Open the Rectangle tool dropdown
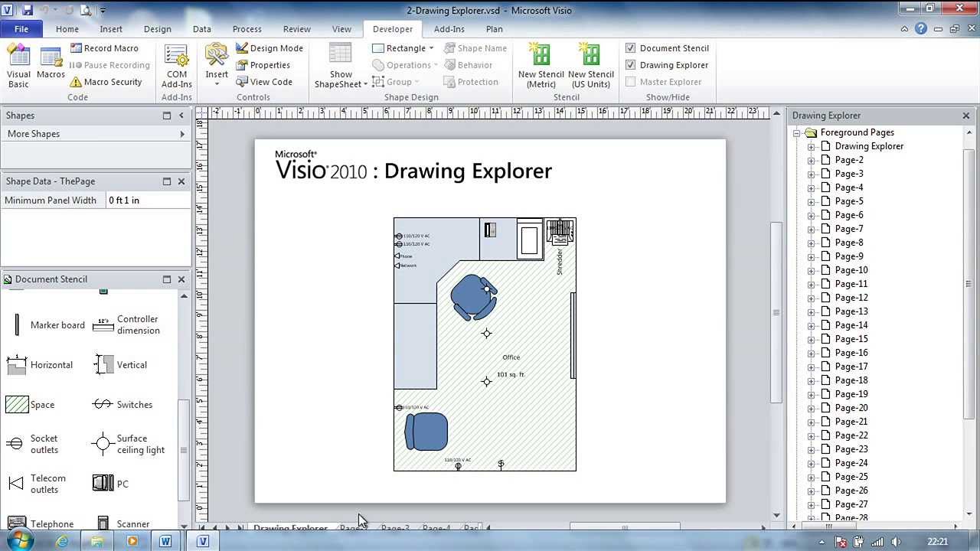The width and height of the screenshot is (980, 551). (431, 48)
